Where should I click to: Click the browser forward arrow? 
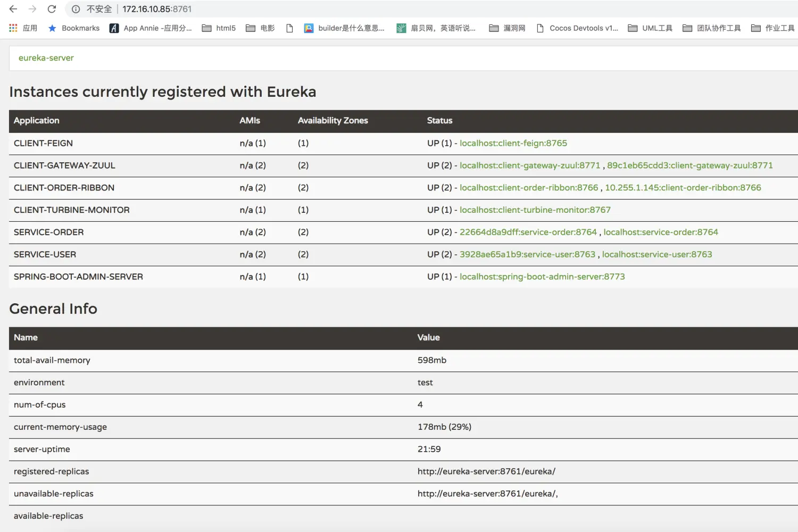(x=32, y=9)
